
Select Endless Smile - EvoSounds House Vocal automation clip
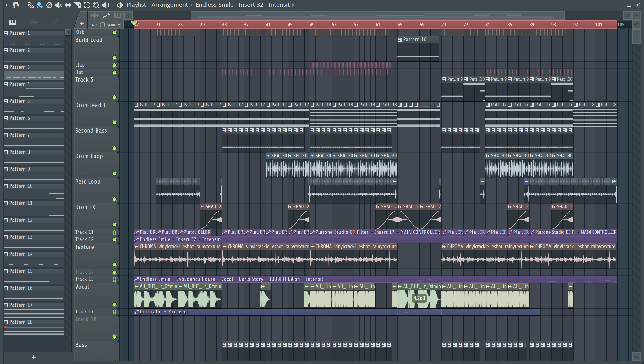[375, 279]
